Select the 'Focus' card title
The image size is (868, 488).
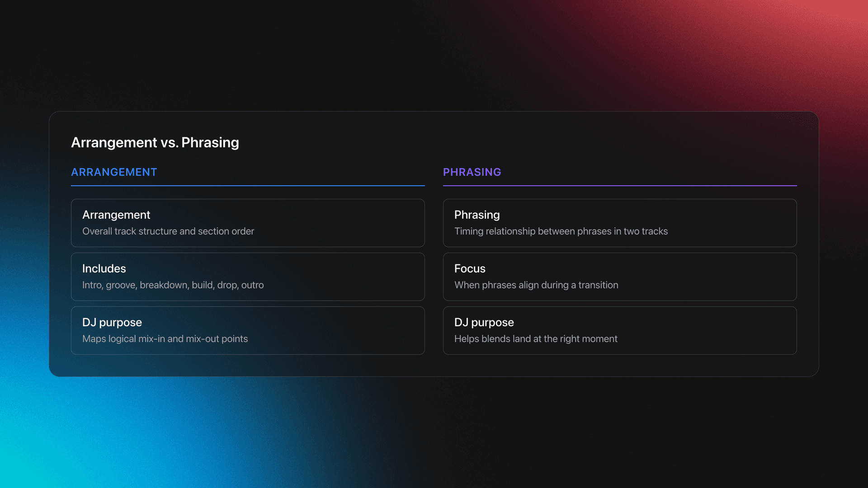[x=469, y=268]
